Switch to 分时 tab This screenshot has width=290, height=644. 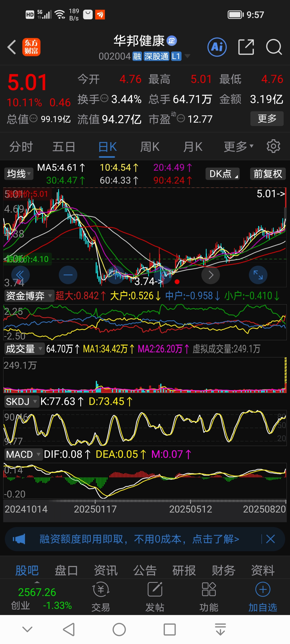[21, 147]
